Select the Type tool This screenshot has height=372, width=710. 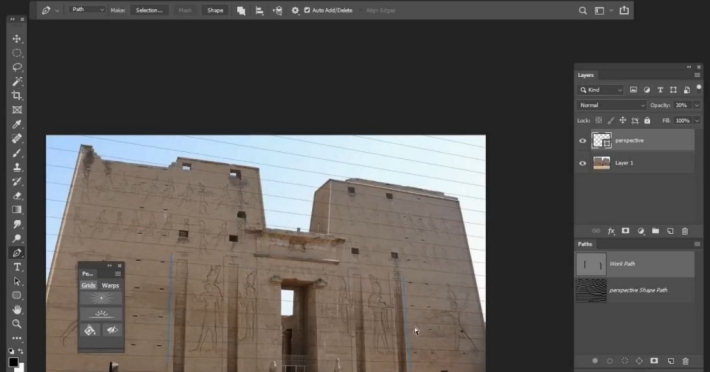click(17, 267)
